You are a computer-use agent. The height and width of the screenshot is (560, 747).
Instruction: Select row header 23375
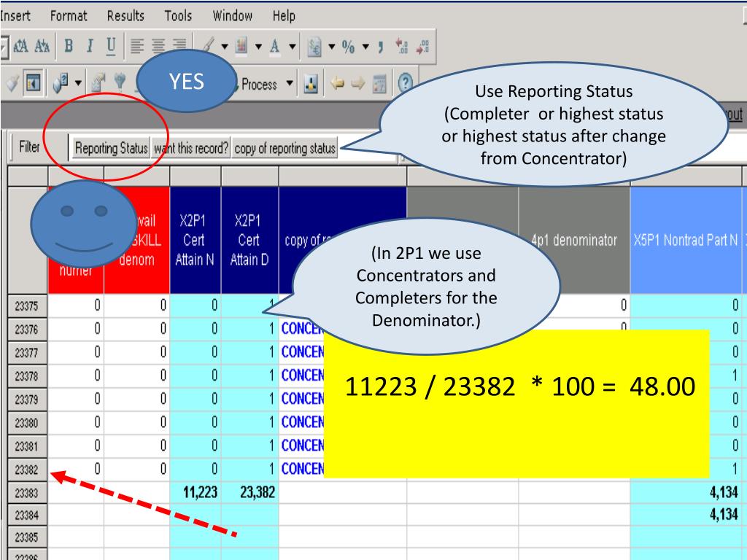pyautogui.click(x=27, y=306)
